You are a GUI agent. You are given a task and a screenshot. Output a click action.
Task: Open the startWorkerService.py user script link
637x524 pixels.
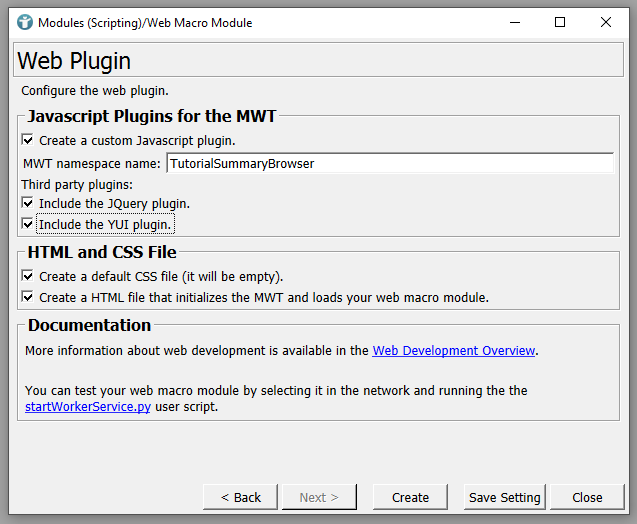(x=88, y=407)
